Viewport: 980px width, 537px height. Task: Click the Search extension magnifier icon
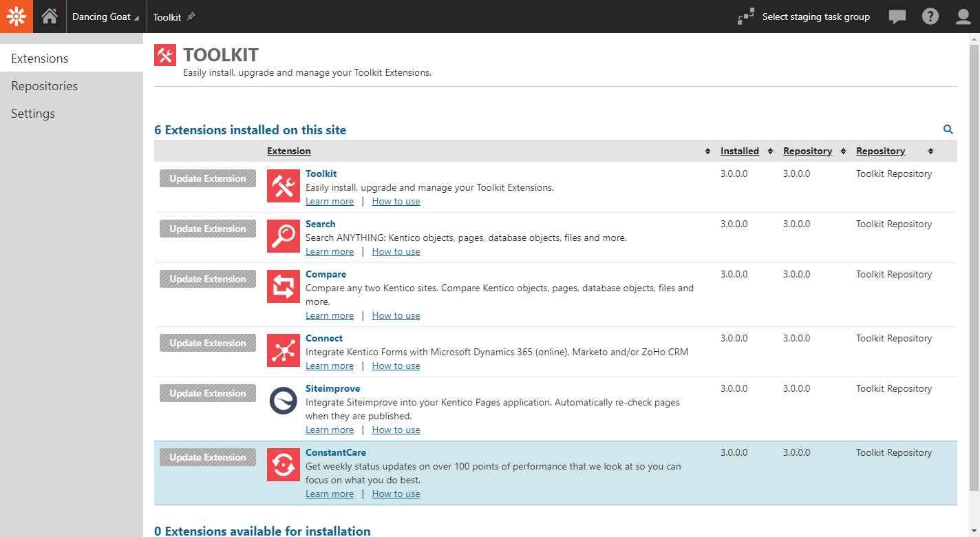[284, 237]
